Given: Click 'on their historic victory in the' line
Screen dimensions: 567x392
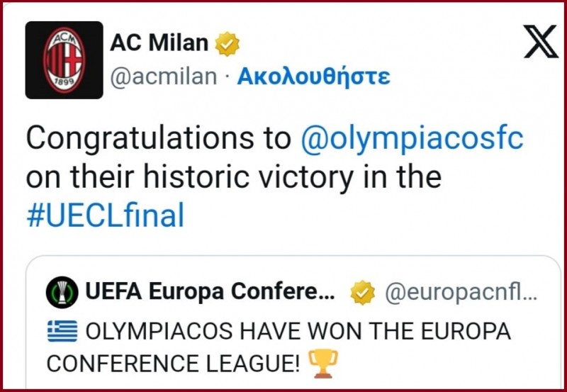Looking at the screenshot, I should pos(234,177).
